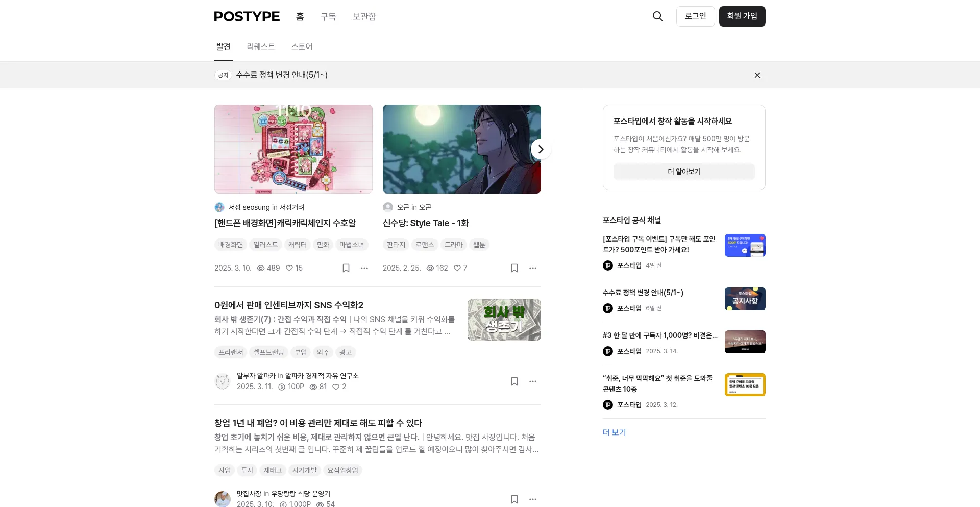Open the 신수당 moonlit webtoon thumbnail
The height and width of the screenshot is (507, 980).
(462, 149)
